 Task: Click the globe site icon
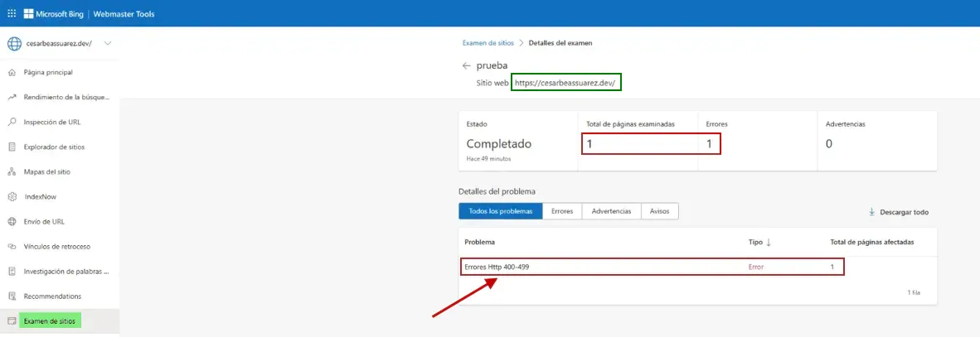[13, 44]
